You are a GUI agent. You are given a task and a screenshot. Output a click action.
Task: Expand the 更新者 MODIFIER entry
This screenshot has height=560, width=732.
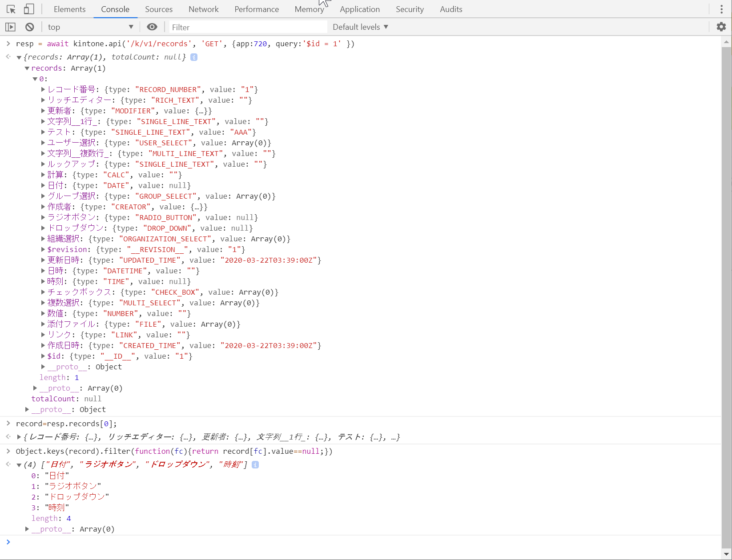point(43,111)
